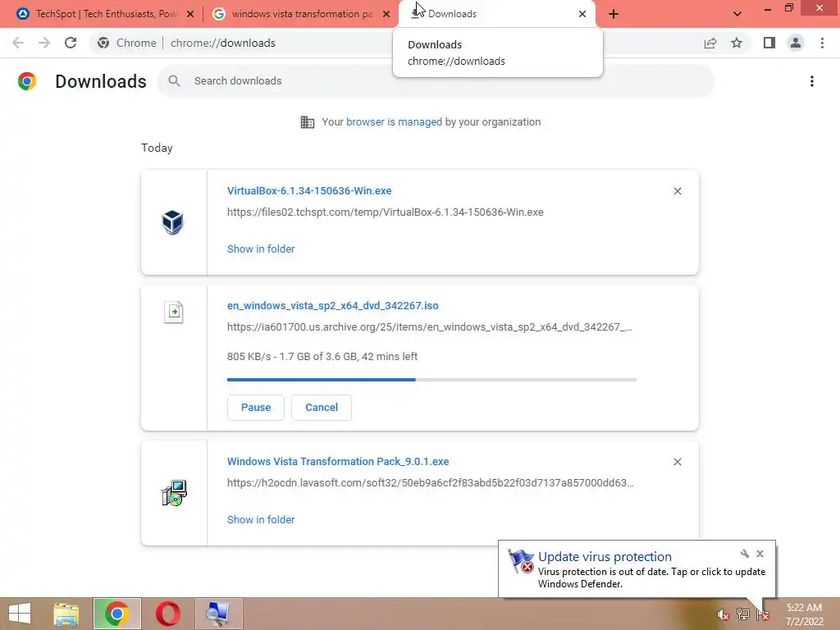The width and height of the screenshot is (840, 630).
Task: Bookmark this page with the star icon
Action: pyautogui.click(x=737, y=43)
